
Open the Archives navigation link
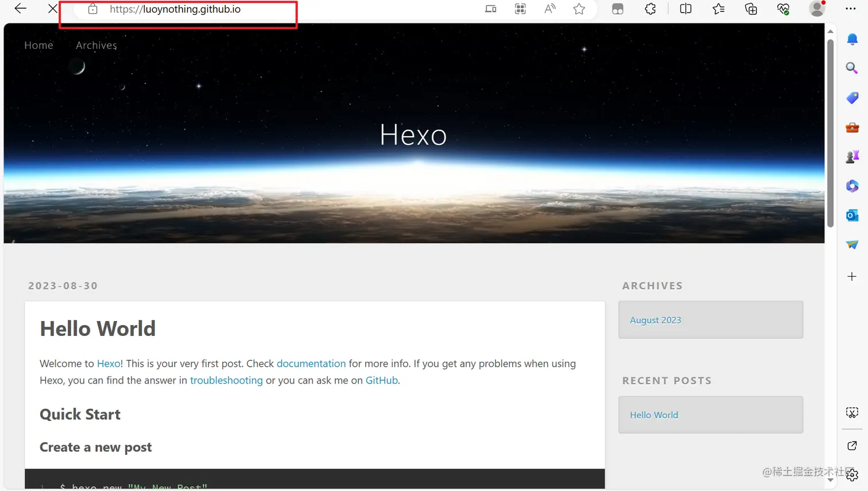[x=96, y=45]
